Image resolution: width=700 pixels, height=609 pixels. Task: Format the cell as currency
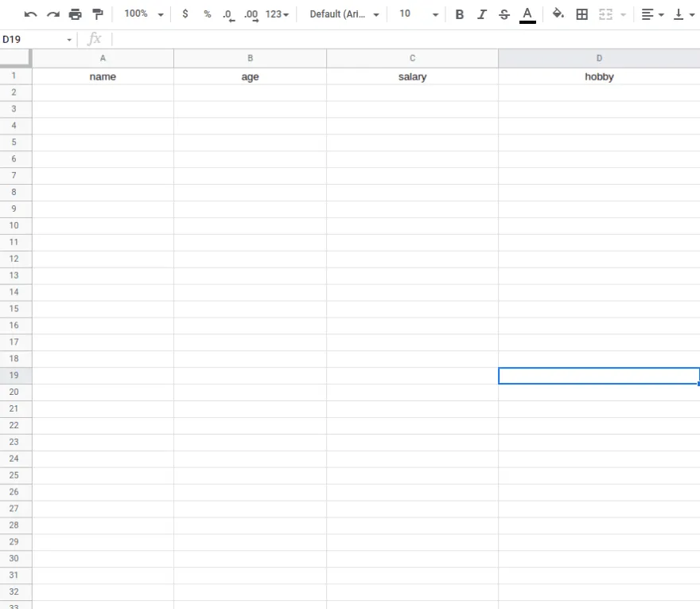pyautogui.click(x=185, y=14)
